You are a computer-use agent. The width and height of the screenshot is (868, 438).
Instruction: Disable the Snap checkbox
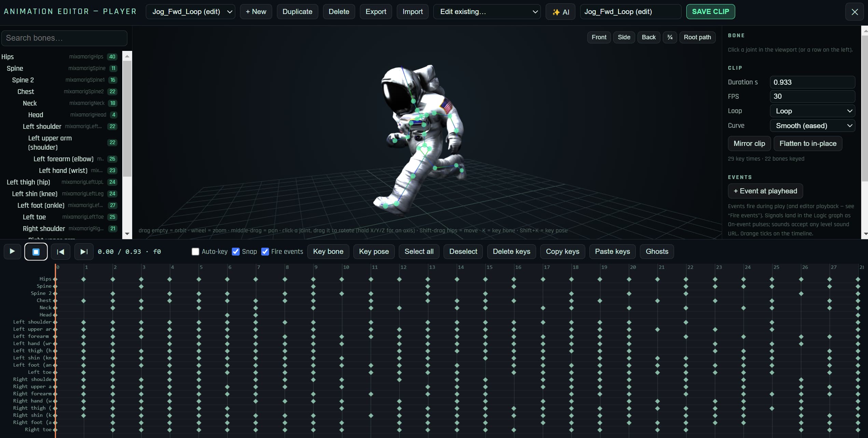pos(236,251)
